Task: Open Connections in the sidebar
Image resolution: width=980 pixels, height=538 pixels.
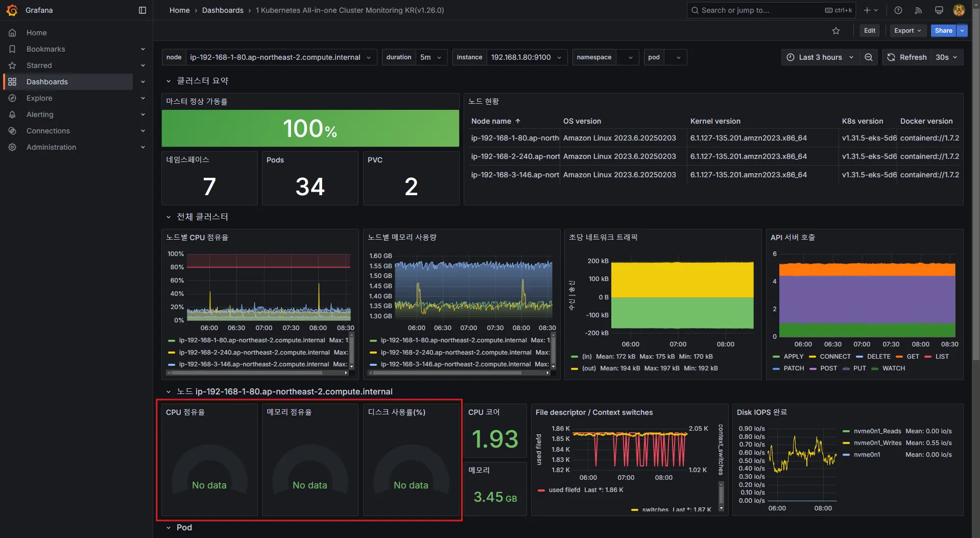Action: pos(48,131)
